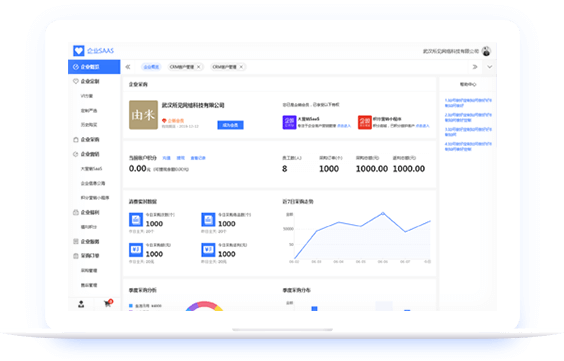Click the blue button next to membership info
Viewport: 564px width, 361px height.
(x=230, y=125)
